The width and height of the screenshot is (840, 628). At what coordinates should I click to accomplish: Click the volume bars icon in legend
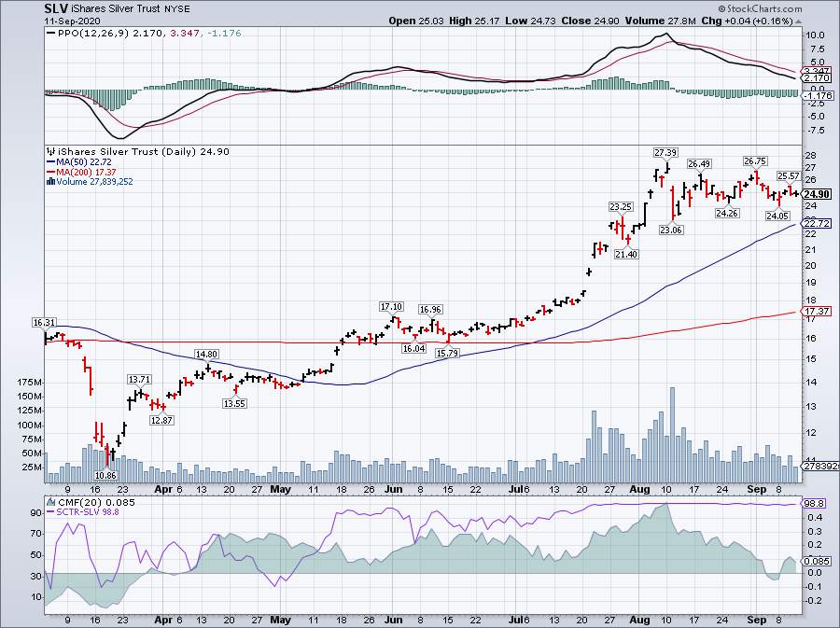[50, 182]
